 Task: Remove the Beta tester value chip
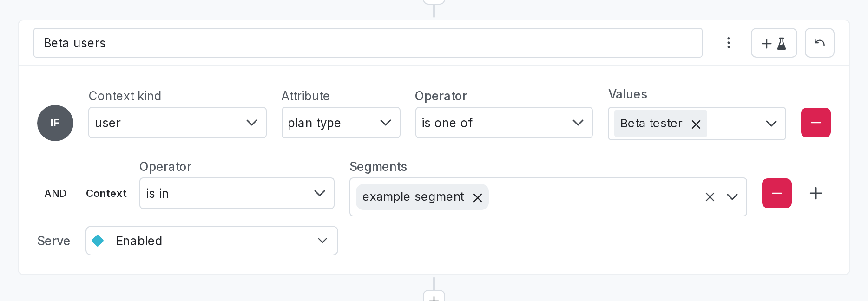click(x=696, y=124)
